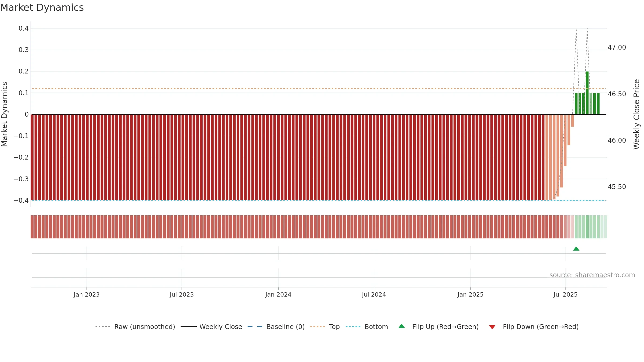
Task: Toggle the Bottom legend entry
Action: [367, 327]
